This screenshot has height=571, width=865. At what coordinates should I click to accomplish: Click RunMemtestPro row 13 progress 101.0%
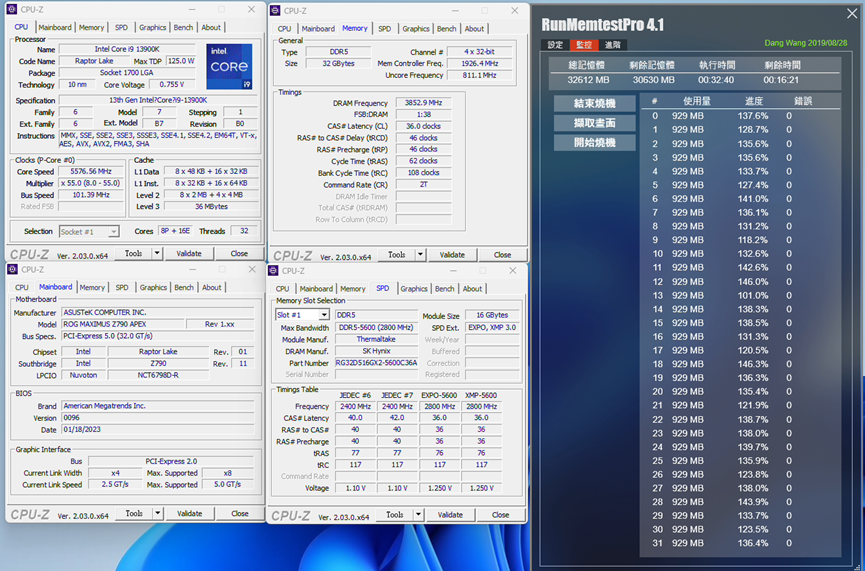click(x=753, y=295)
